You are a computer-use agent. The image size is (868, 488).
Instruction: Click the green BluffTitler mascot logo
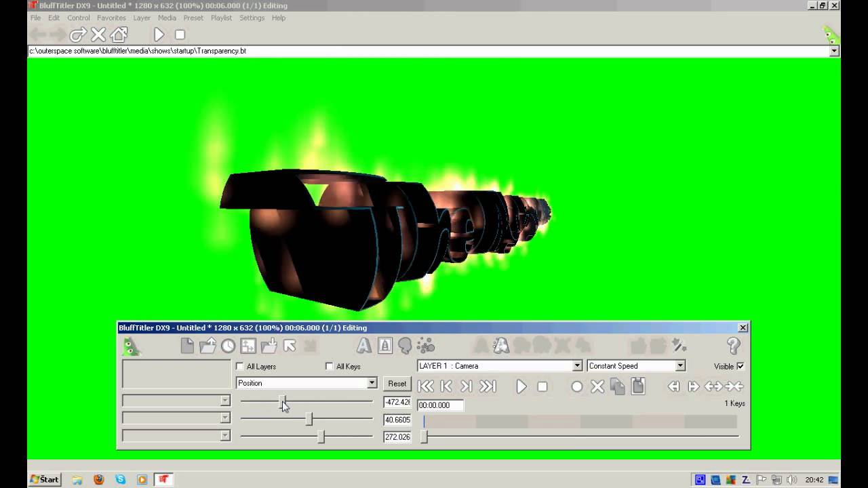click(x=131, y=346)
